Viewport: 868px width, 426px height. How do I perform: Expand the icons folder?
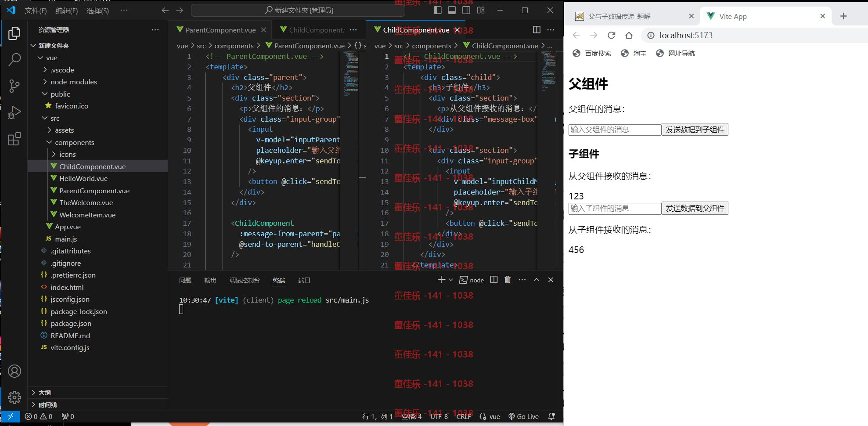coord(67,155)
